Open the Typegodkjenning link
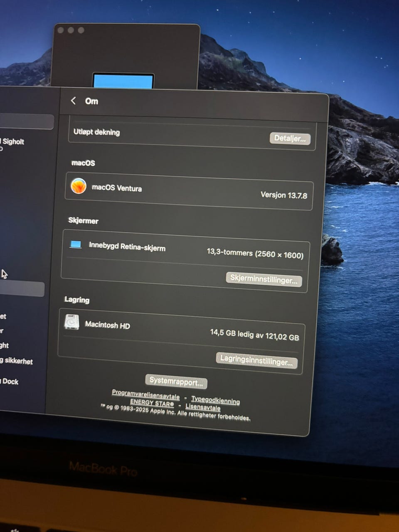 pos(215,400)
